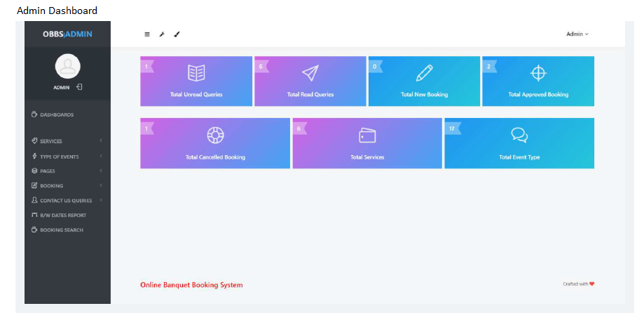
Task: Click the Dashboards cup icon
Action: [x=34, y=114]
